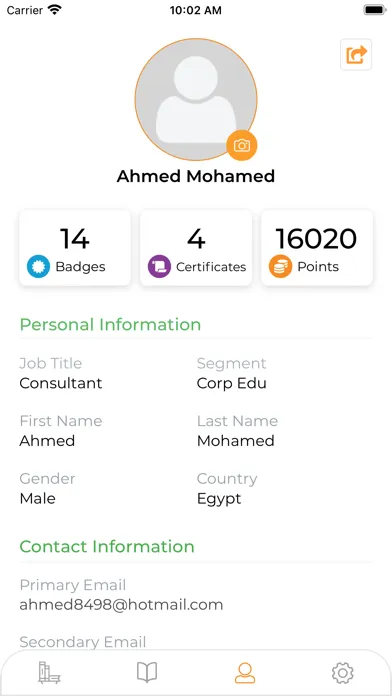Tap the Ahmed Mohamed name heading

[x=196, y=176]
